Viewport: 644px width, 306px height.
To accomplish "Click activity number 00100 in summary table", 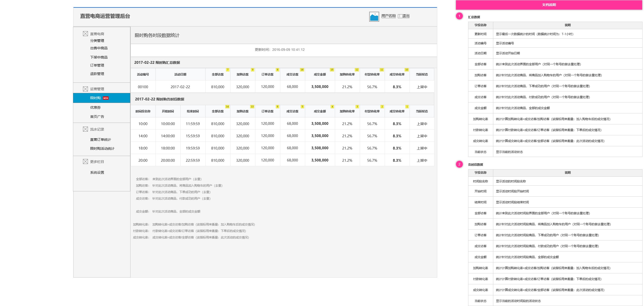I will coord(143,87).
